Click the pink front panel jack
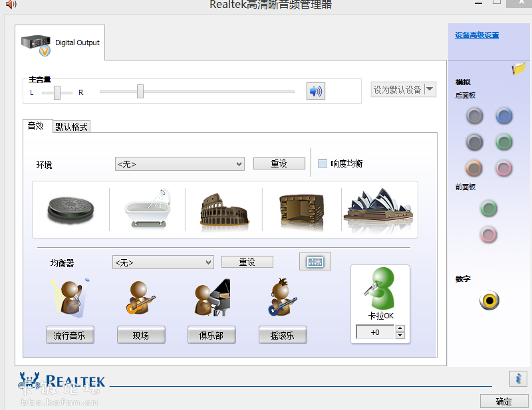 point(489,235)
